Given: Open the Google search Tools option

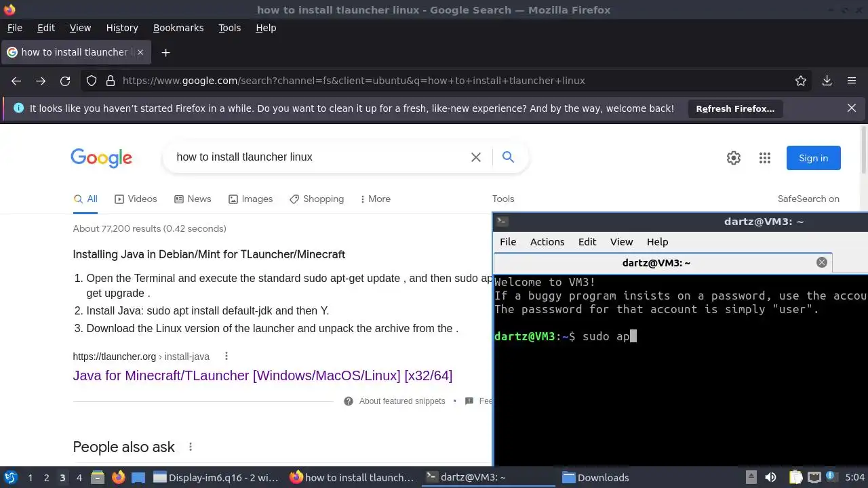Looking at the screenshot, I should click(503, 199).
